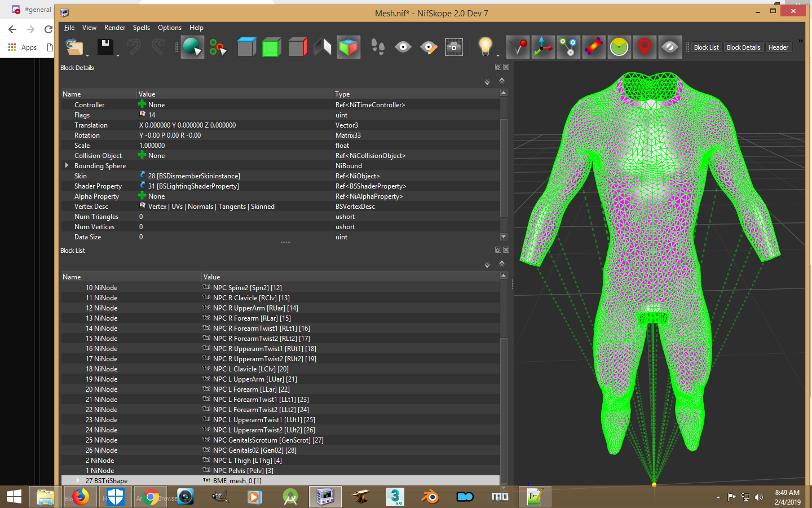Open the lighting dropdown arrow
Viewport: 812px width, 508px height.
(x=497, y=55)
